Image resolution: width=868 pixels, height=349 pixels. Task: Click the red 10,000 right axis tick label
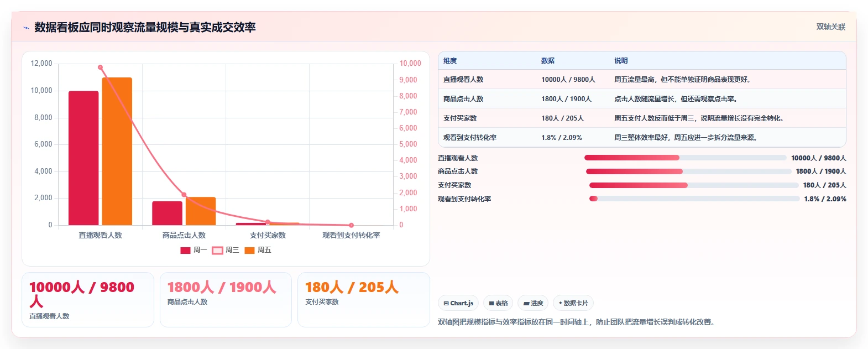[x=410, y=64]
